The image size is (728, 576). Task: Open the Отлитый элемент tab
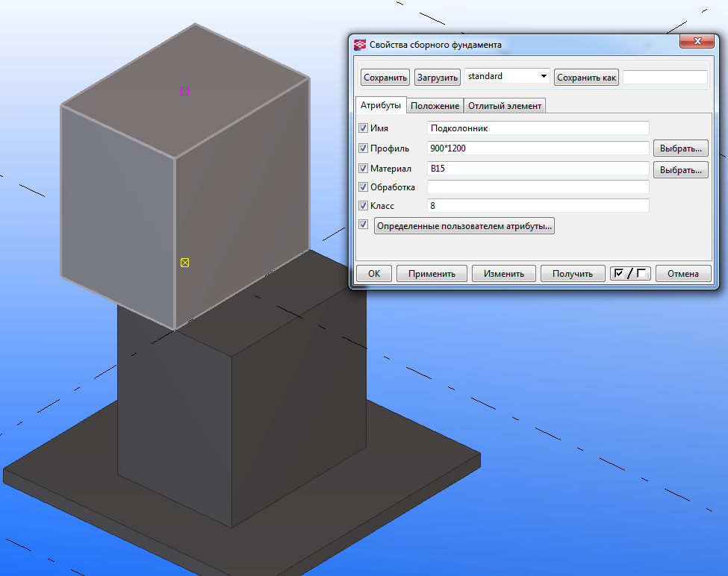504,106
